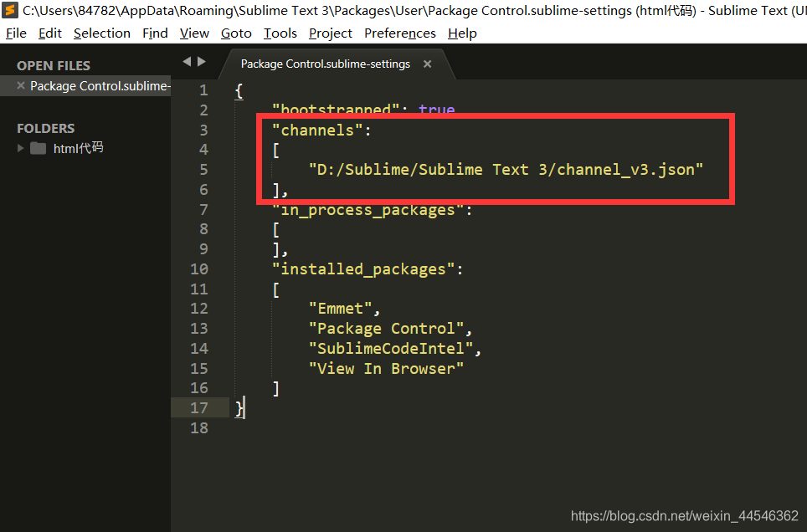
Task: Click line number 10 in gutter
Action: pos(199,269)
